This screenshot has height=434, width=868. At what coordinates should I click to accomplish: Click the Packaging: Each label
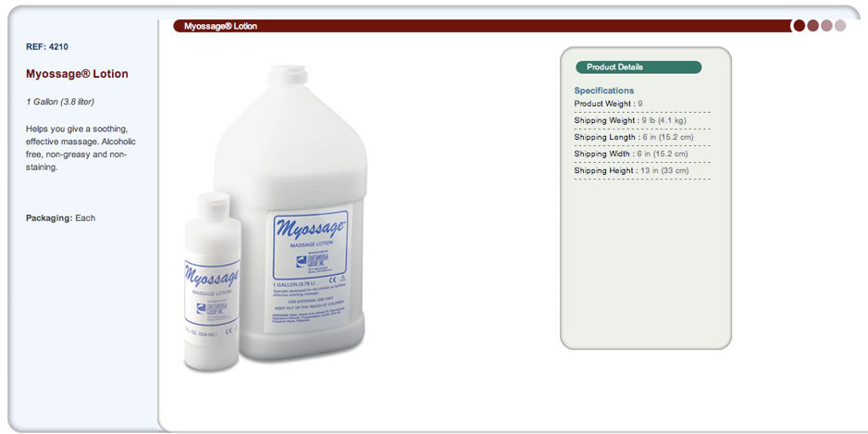pos(60,218)
